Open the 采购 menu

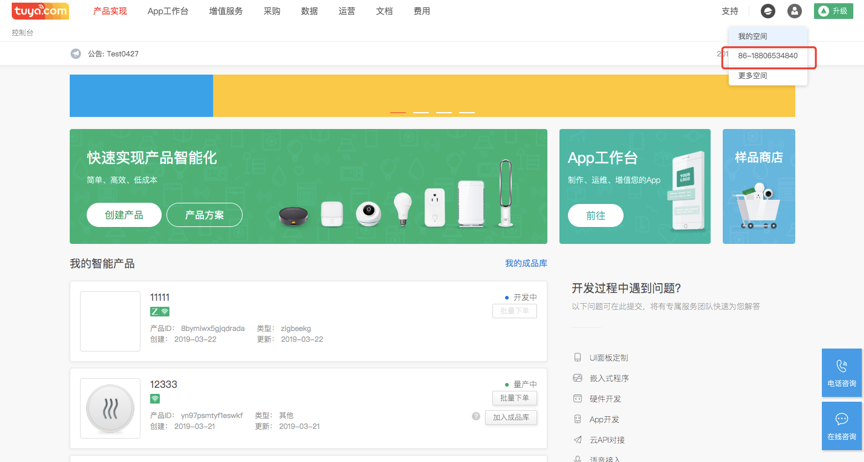click(272, 11)
